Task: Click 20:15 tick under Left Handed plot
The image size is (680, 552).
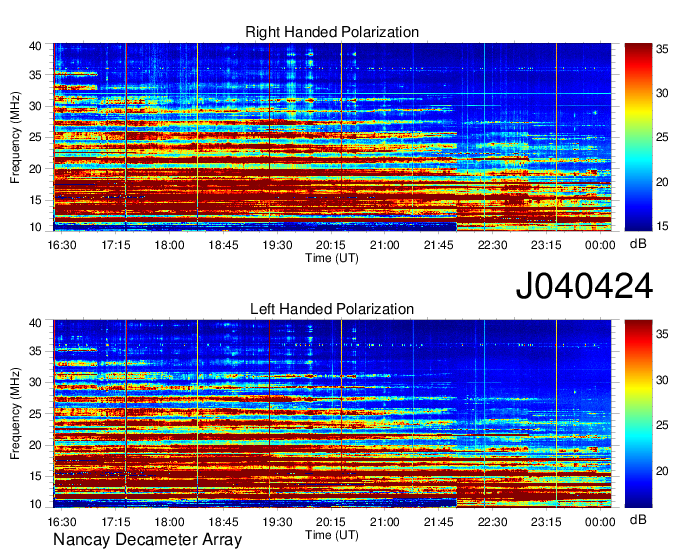Action: pyautogui.click(x=331, y=522)
